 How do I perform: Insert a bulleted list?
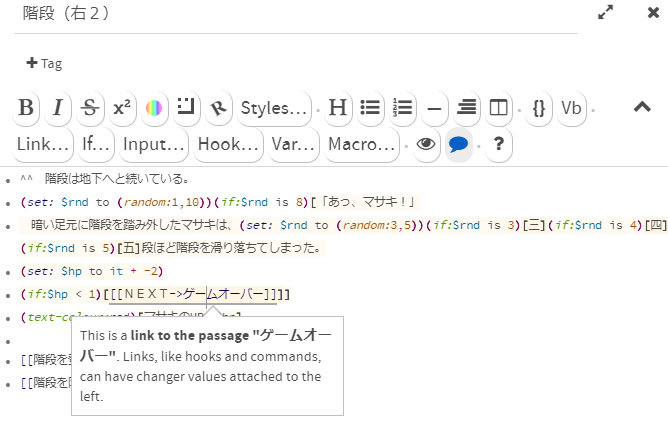[x=370, y=108]
